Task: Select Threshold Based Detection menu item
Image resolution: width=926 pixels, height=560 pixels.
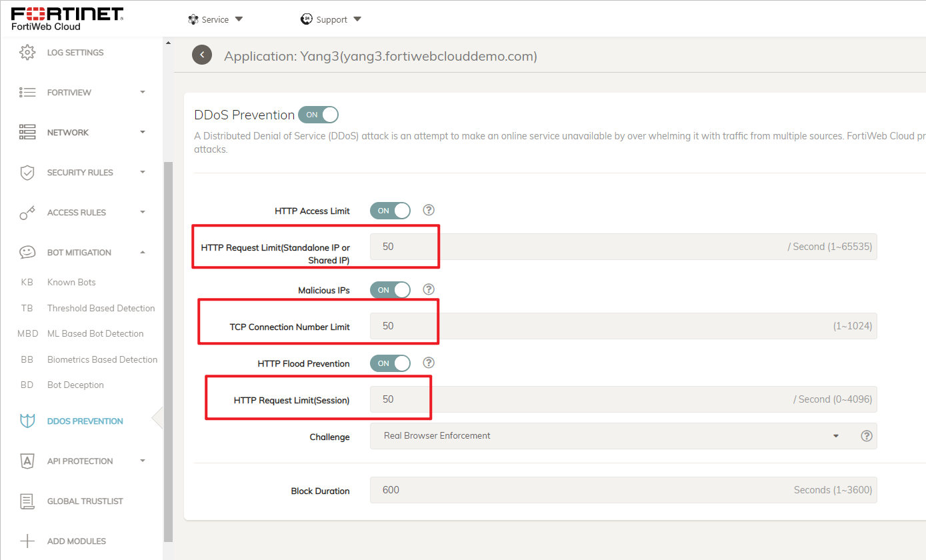Action: [x=101, y=307]
